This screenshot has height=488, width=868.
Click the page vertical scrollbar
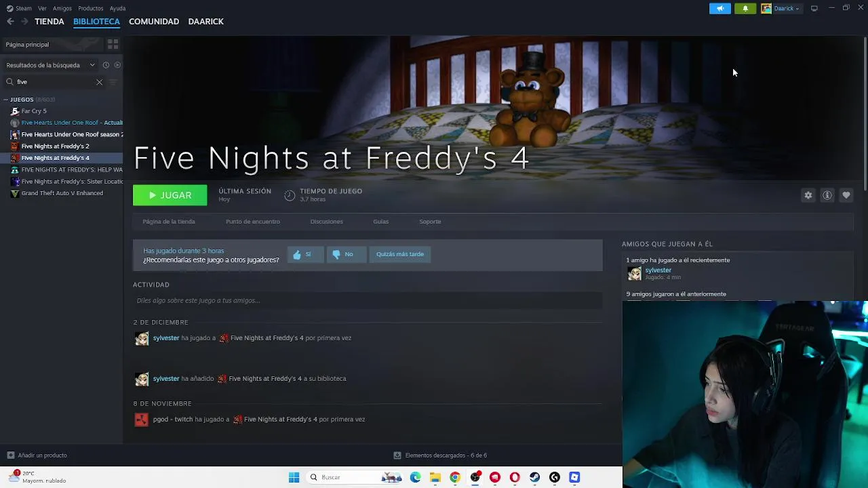[x=865, y=113]
